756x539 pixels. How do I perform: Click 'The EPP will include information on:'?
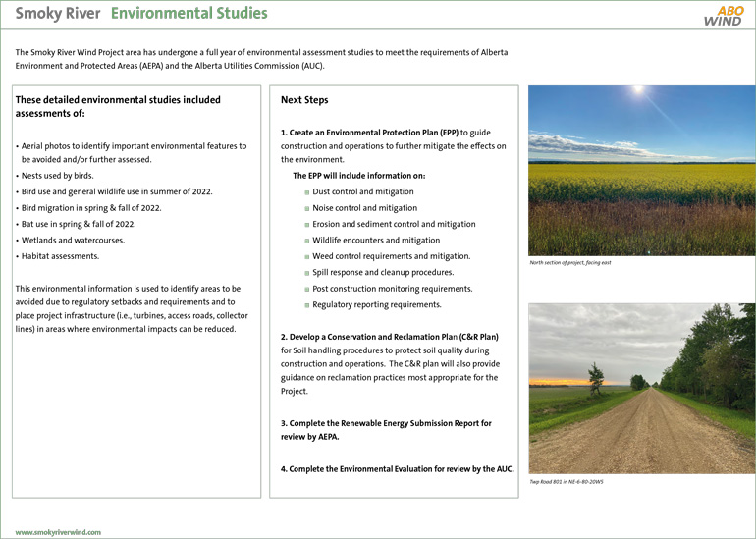(359, 176)
